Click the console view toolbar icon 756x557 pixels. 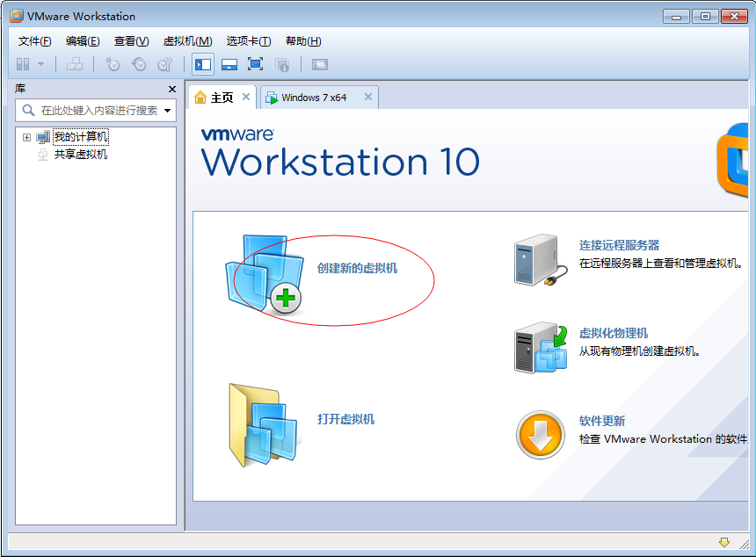(320, 64)
